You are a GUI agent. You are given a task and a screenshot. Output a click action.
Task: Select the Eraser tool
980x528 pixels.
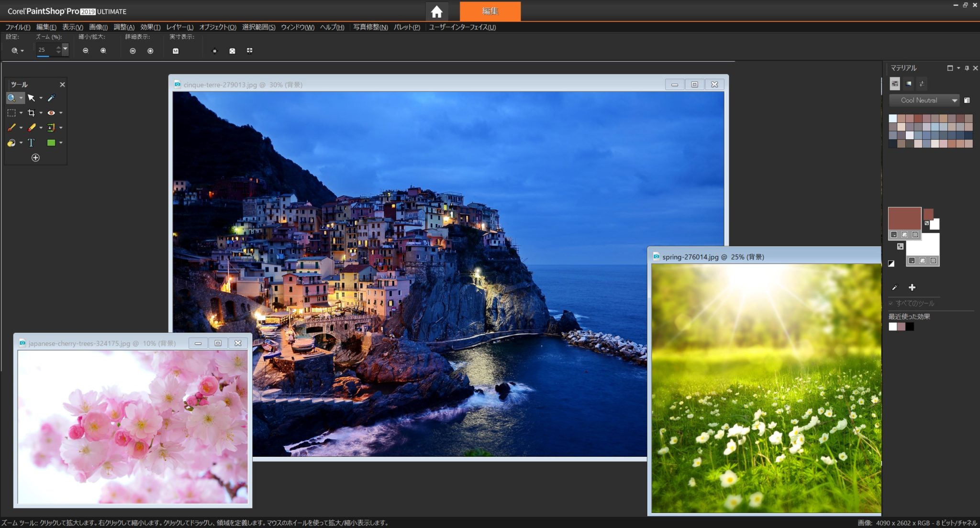32,128
